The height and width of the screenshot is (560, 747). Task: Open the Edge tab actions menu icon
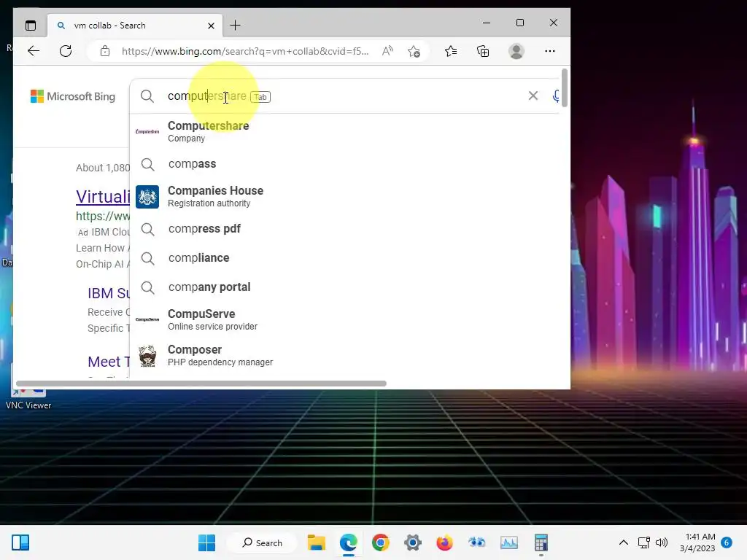[x=31, y=26]
